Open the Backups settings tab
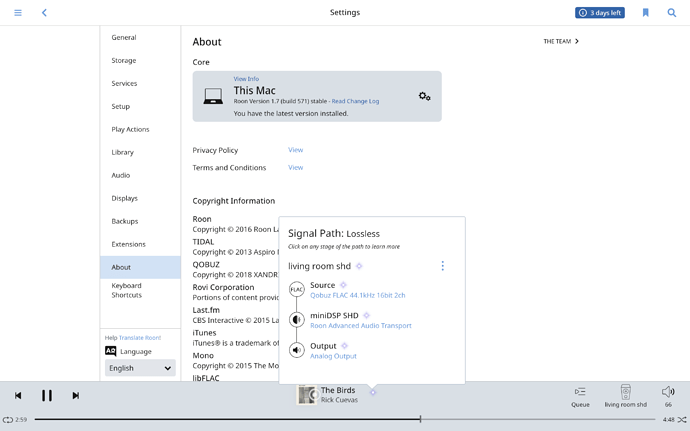The width and height of the screenshot is (690, 431). click(x=140, y=221)
